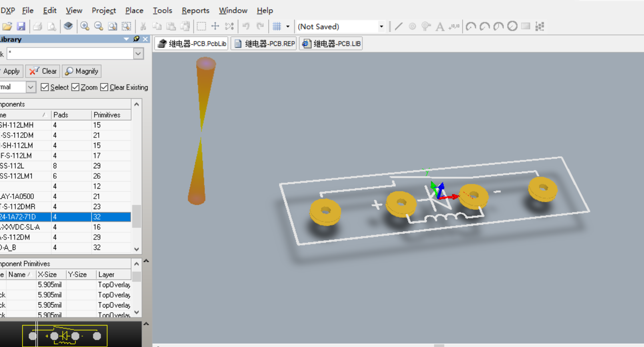The width and height of the screenshot is (644, 347).
Task: Open the Project menu
Action: click(x=104, y=10)
